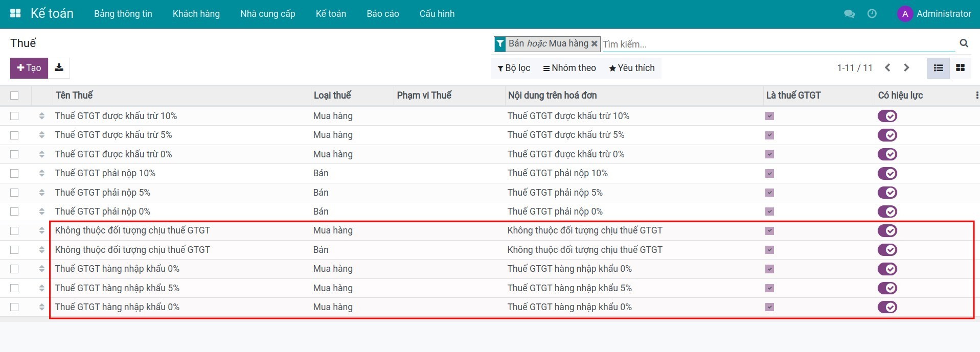Open the Administrator user menu
The height and width of the screenshot is (352, 980).
coord(934,14)
